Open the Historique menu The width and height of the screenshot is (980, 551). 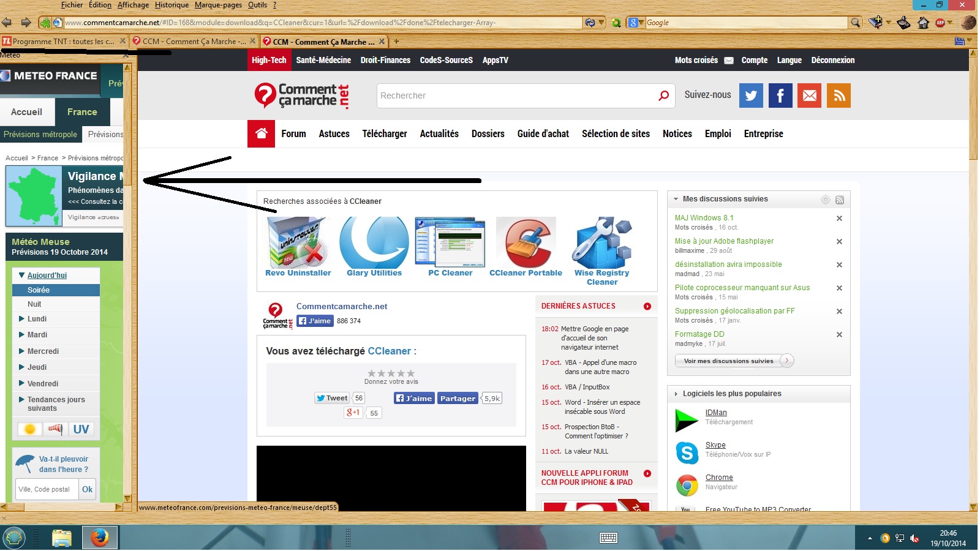171,5
